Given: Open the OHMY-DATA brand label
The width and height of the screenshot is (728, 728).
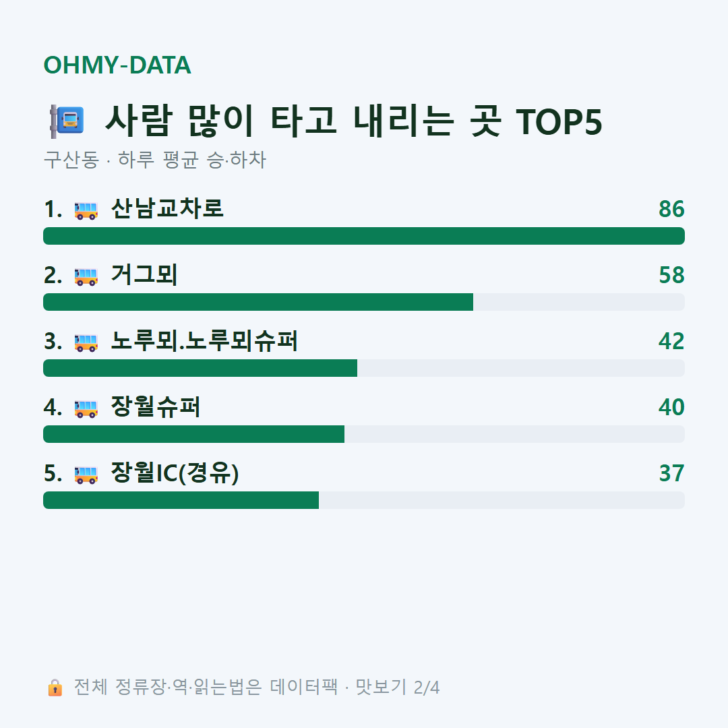Looking at the screenshot, I should point(117,65).
